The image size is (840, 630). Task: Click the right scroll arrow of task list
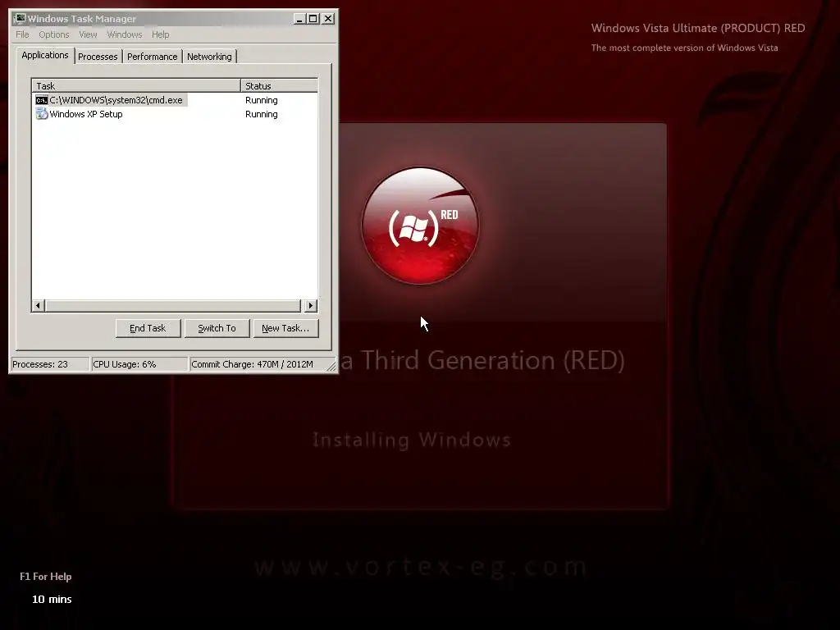pos(311,306)
